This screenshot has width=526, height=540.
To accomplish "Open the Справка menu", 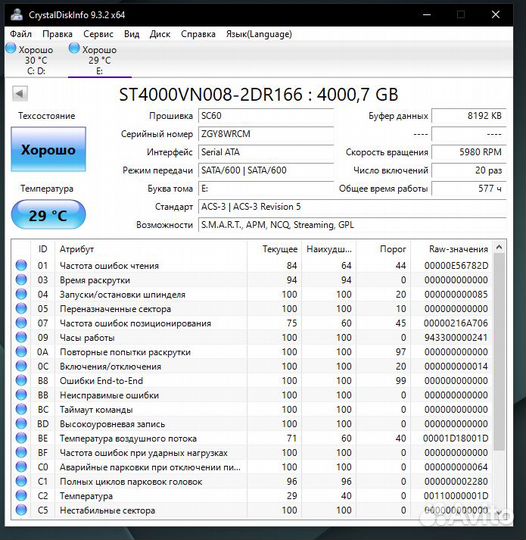I will point(198,34).
